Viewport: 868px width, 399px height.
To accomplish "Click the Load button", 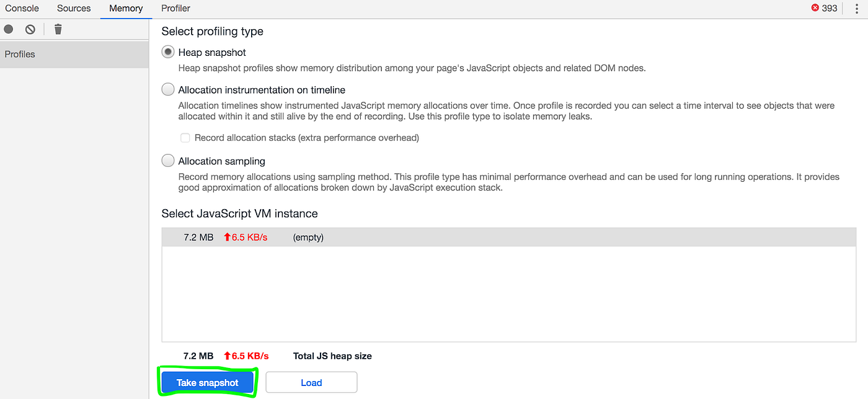I will pyautogui.click(x=311, y=382).
